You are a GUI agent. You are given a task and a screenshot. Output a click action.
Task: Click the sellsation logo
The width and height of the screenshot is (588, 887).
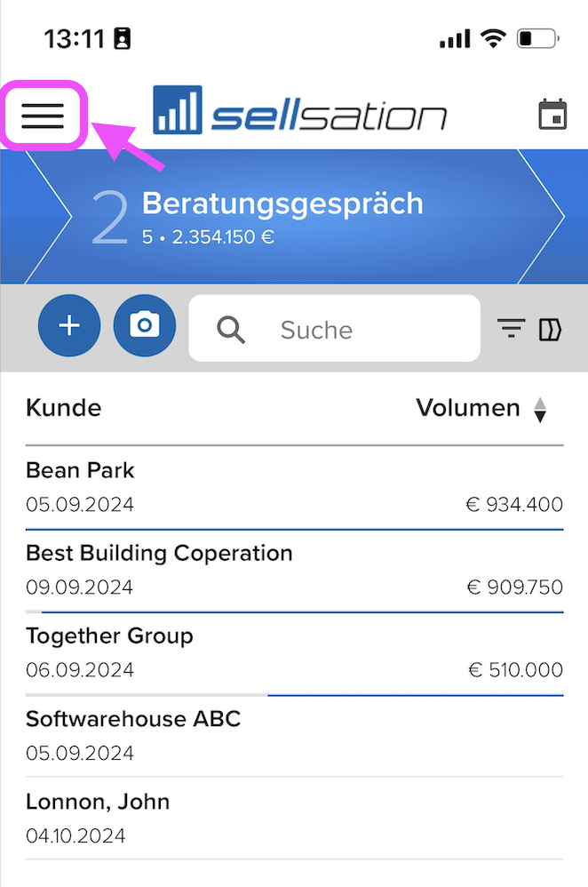(299, 111)
